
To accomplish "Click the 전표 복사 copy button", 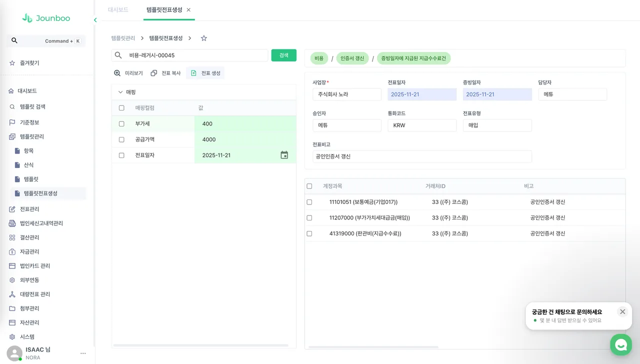I will pos(165,73).
